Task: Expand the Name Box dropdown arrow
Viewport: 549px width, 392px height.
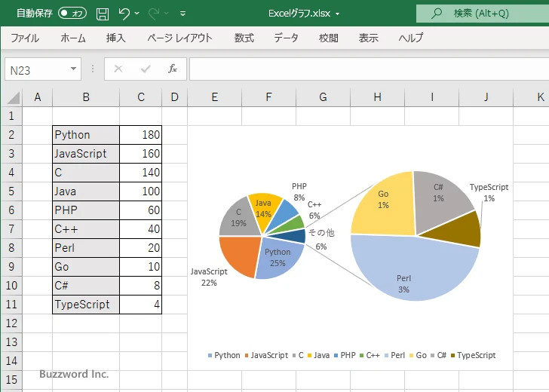Action: click(74, 69)
